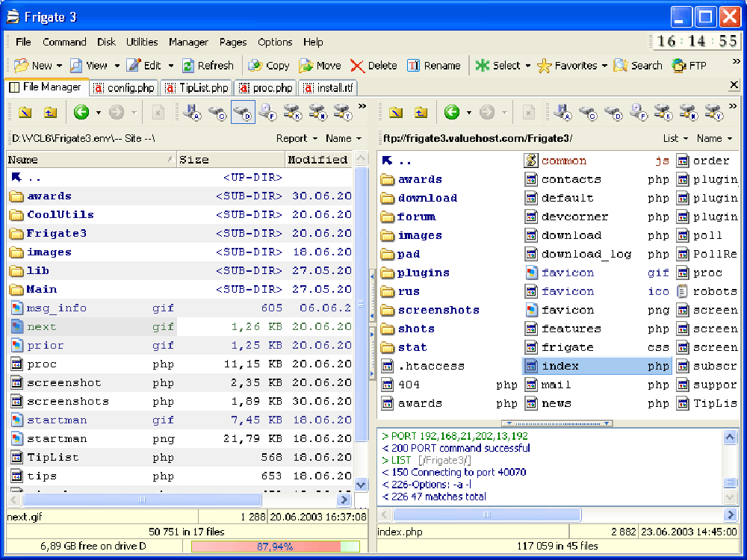Open the Options menu

point(275,42)
